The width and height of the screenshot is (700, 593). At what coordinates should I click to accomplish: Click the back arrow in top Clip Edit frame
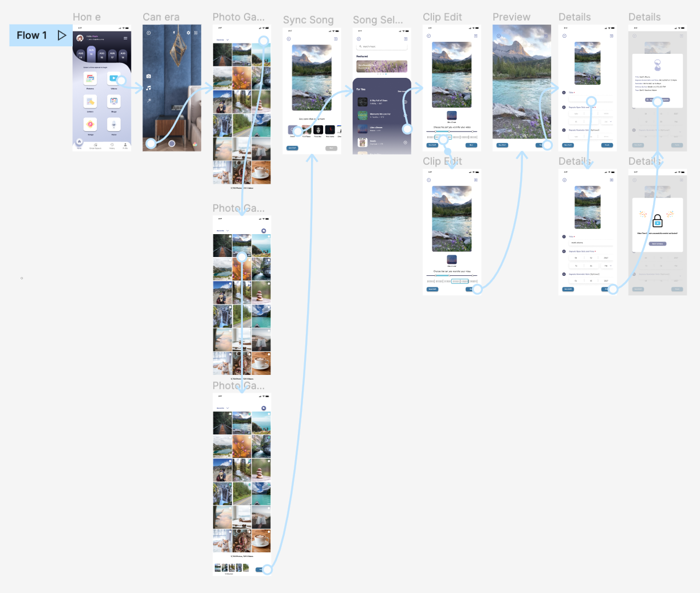(428, 36)
